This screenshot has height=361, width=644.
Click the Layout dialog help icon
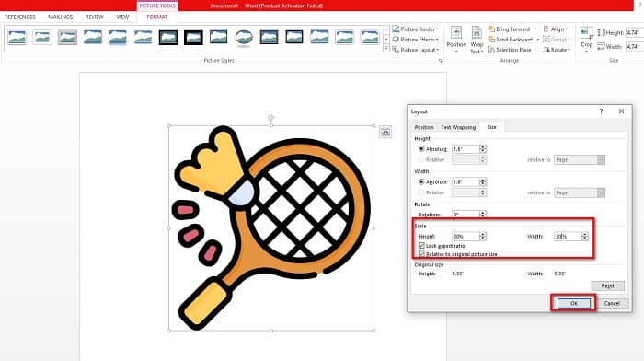(x=602, y=111)
